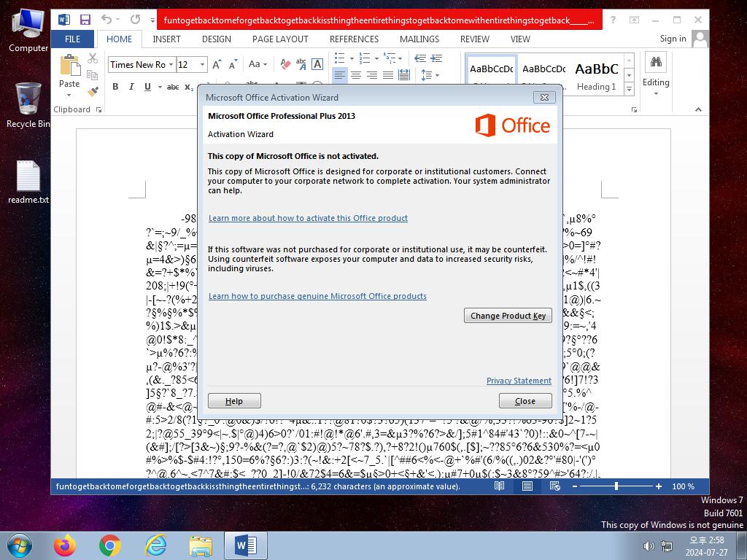The image size is (747, 560).
Task: Toggle Underline formatting
Action: tap(147, 87)
